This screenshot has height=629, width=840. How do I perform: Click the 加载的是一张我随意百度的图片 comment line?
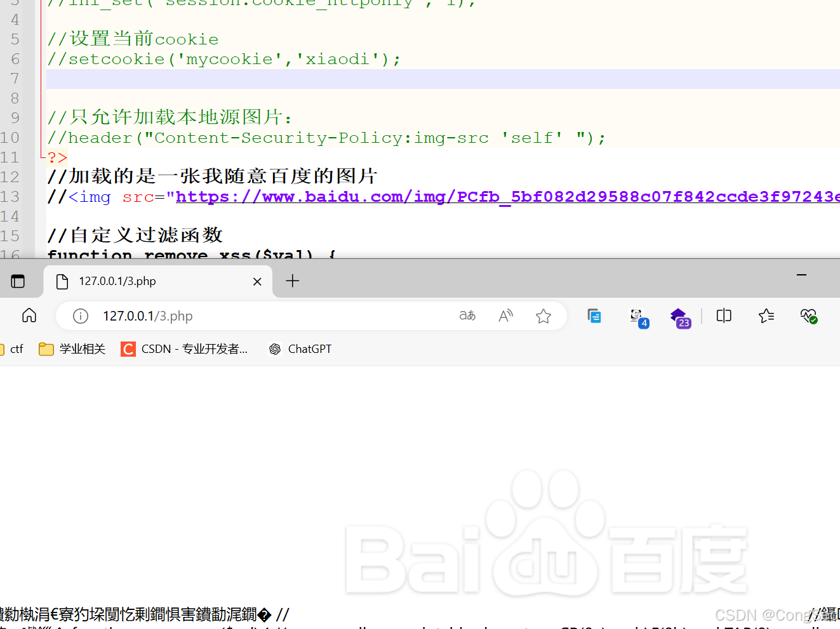click(x=213, y=176)
